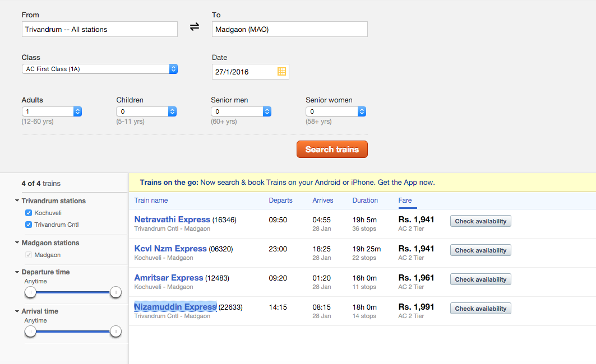Image resolution: width=596 pixels, height=364 pixels.
Task: Open the Adults count dropdown
Action: [x=52, y=111]
